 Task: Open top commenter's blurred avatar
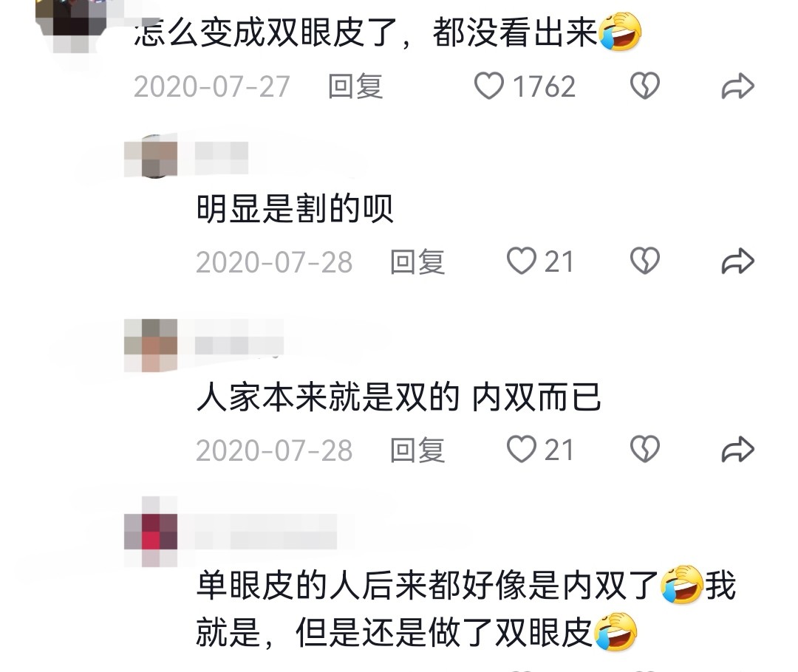pos(71,25)
